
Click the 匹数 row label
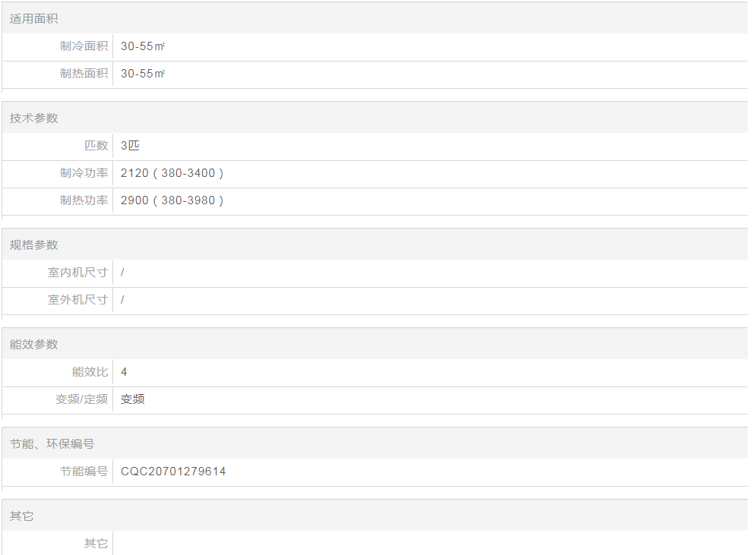[96, 146]
